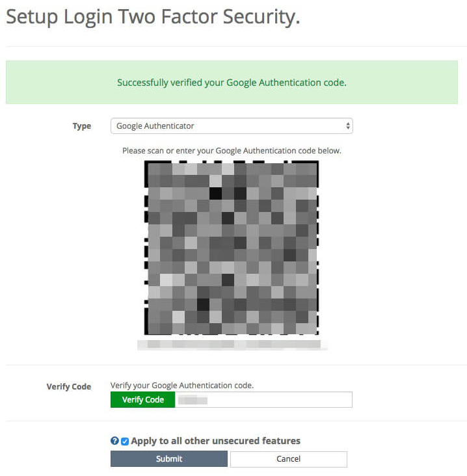This screenshot has width=467, height=476.
Task: Click the blurred digits inside the code field
Action: [193, 401]
